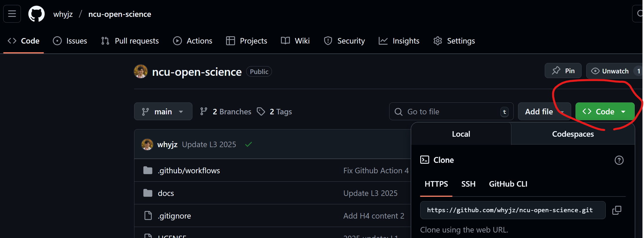Open 'Fix Github Action 4' commit link

376,170
